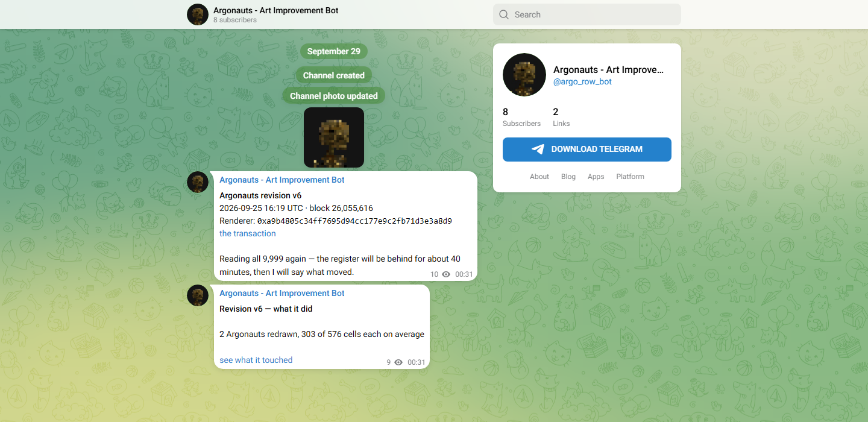This screenshot has width=868, height=422.
Task: Click the Argonauts revision v6 heading
Action: pos(260,195)
